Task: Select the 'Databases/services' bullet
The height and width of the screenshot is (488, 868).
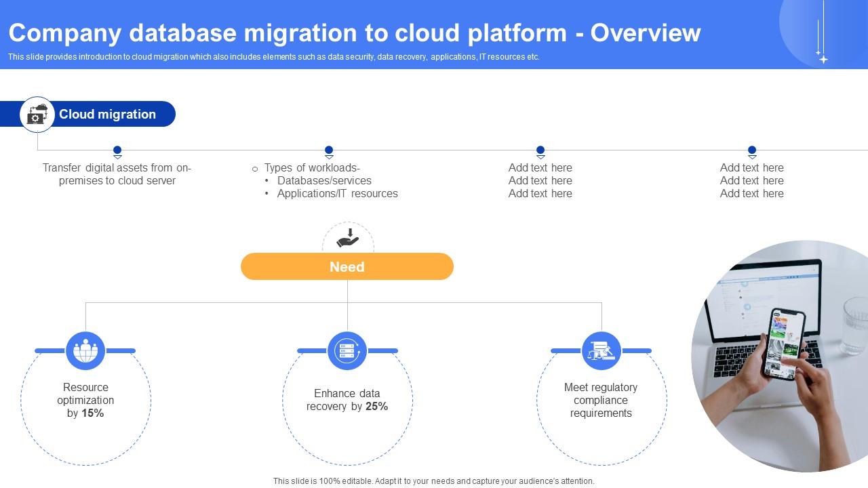Action: tap(324, 180)
